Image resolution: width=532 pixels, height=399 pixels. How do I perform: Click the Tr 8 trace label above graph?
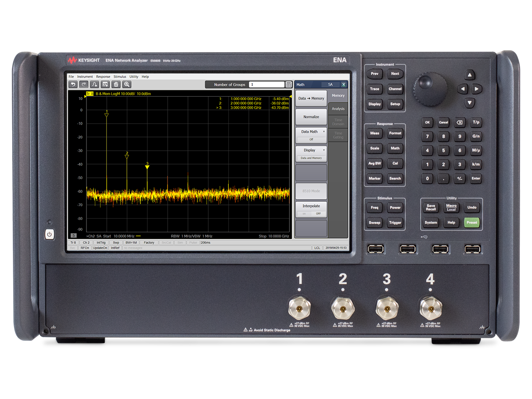90,94
